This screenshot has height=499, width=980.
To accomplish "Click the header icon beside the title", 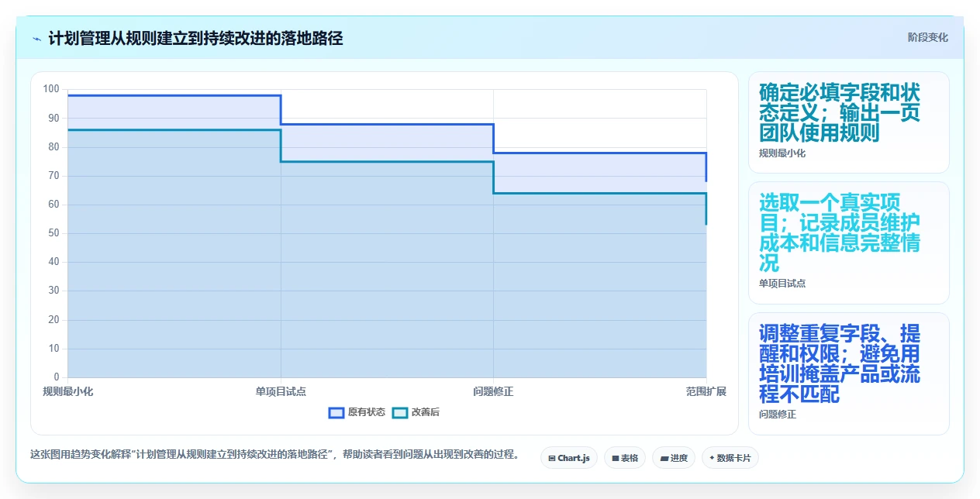I will pos(37,38).
